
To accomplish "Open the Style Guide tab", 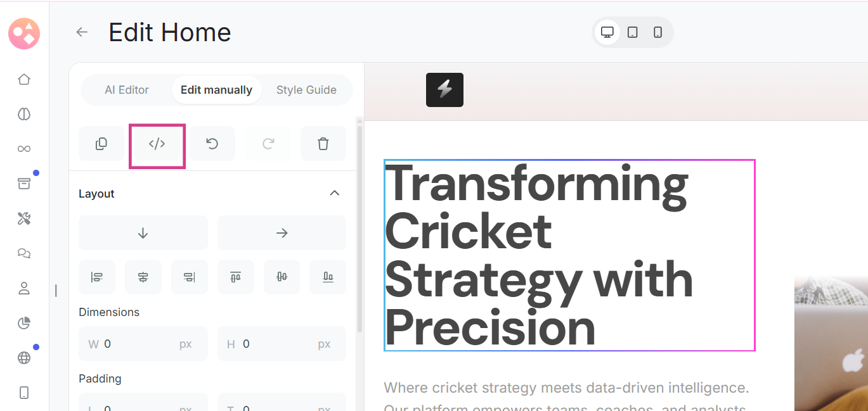I will click(x=306, y=90).
